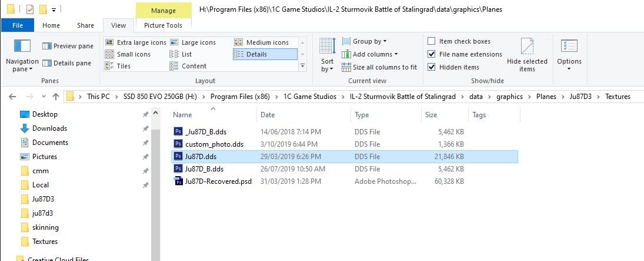This screenshot has height=261, width=644.
Task: Unpin Desktop using its pin icon
Action: click(x=145, y=114)
